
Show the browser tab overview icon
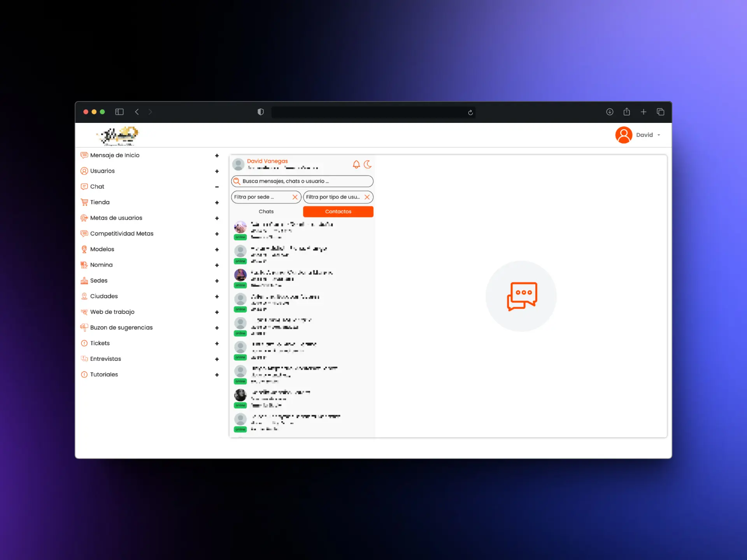click(x=661, y=112)
